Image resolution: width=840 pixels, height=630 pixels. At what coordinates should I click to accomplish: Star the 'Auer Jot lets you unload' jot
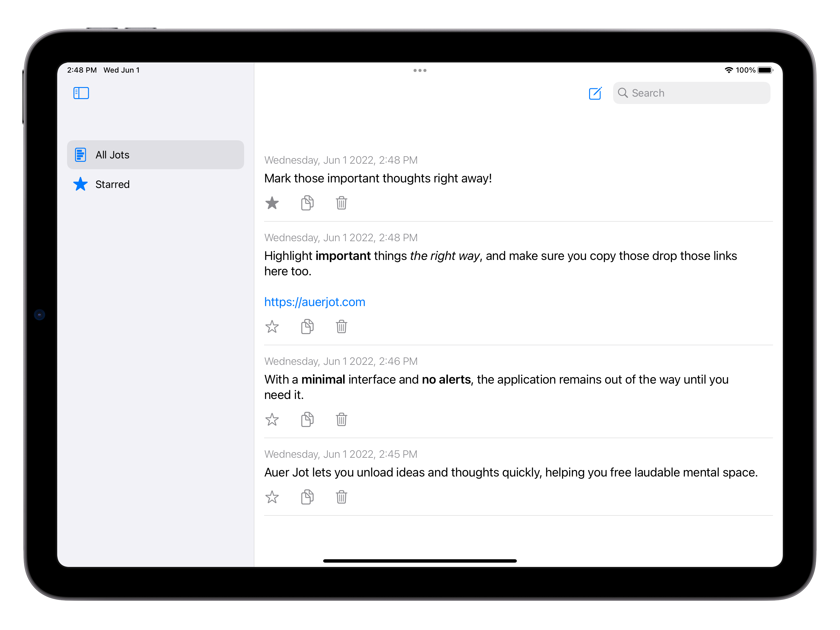[272, 497]
